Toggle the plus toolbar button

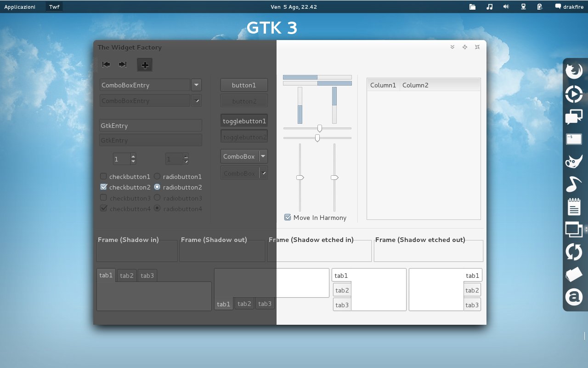pos(145,65)
